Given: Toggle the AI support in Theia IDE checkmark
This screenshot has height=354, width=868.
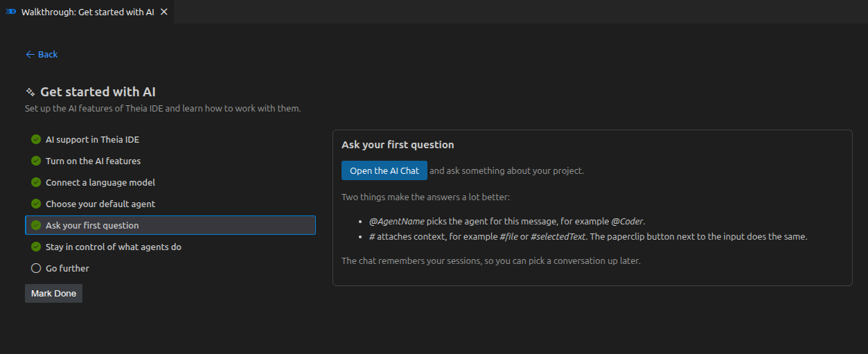Looking at the screenshot, I should point(36,139).
